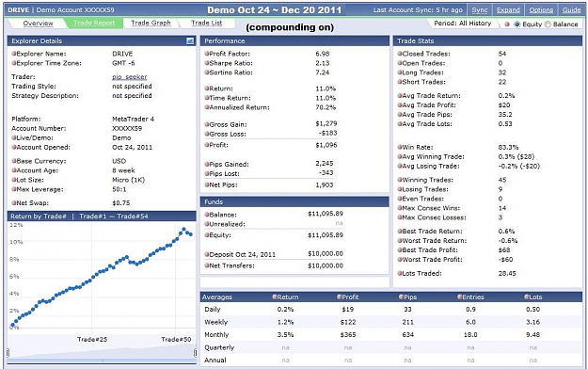588x369 pixels.
Task: Click the info bullet beside Base Currency
Action: [x=14, y=161]
